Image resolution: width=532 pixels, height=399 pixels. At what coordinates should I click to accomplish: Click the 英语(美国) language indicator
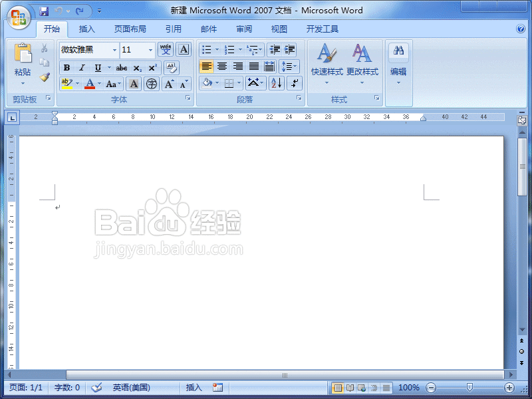point(132,388)
